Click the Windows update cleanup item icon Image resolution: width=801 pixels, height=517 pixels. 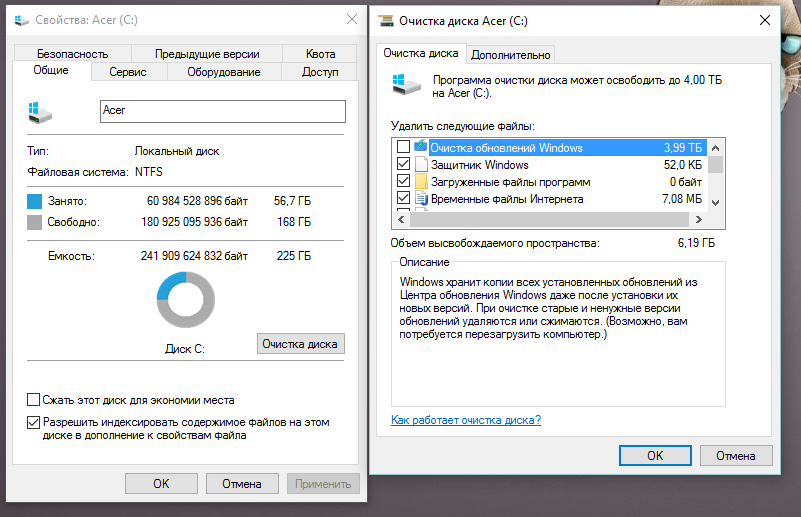[421, 148]
